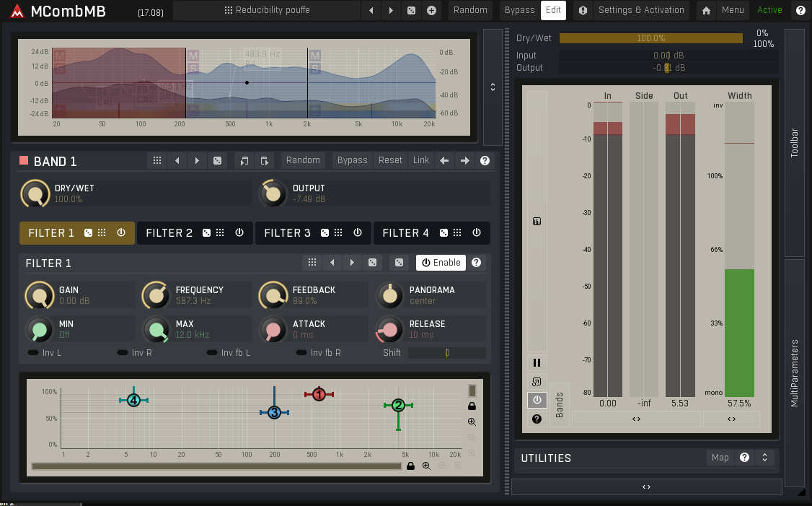Switch to Edit mode
Viewport: 812px width, 506px height.
point(553,10)
